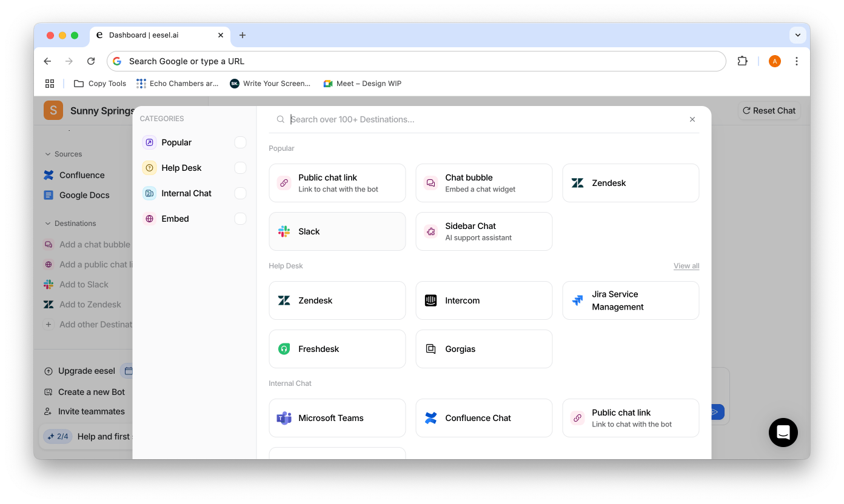Collapse the Destinations section chevron
844x504 pixels.
click(48, 224)
